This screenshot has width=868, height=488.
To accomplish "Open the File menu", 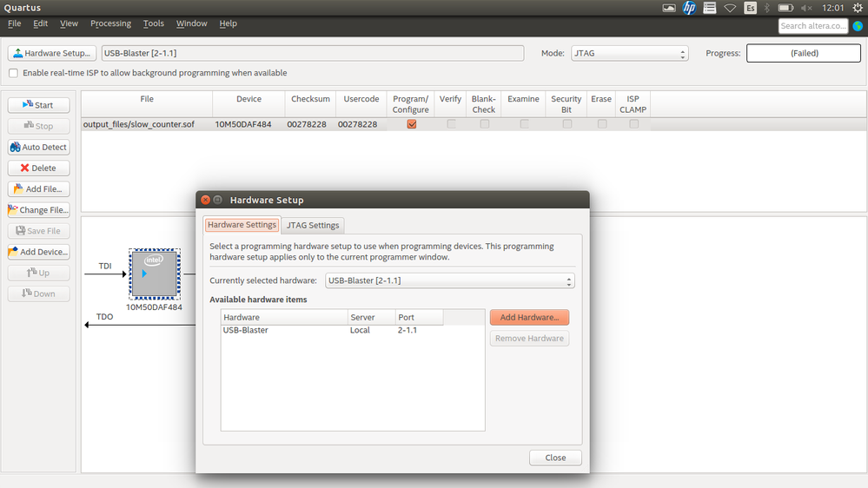I will coord(15,23).
